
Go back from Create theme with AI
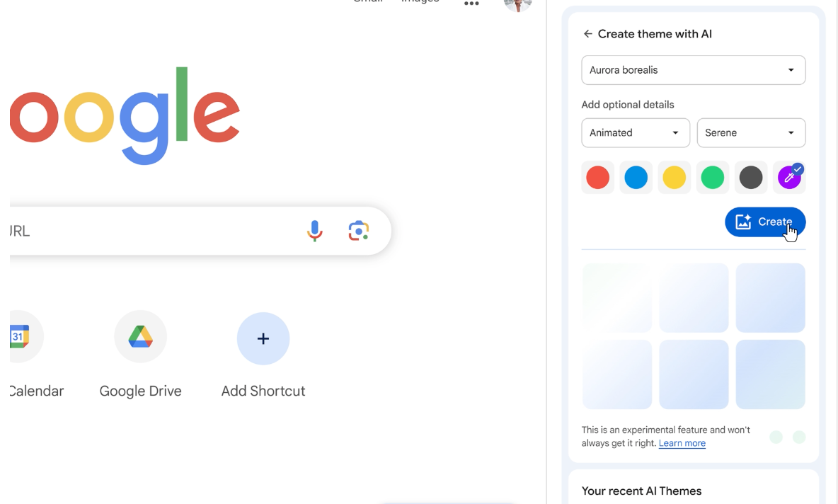tap(587, 34)
